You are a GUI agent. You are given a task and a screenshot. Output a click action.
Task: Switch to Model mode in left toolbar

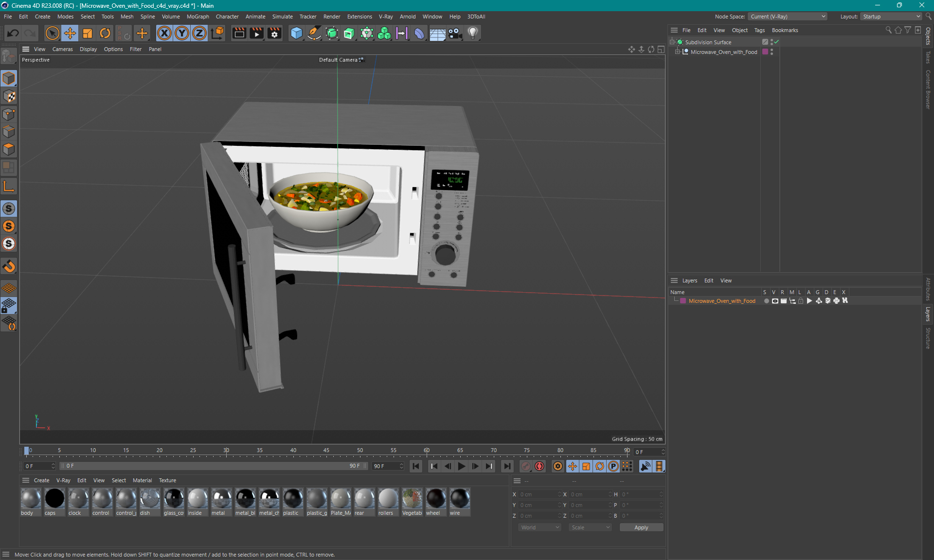pyautogui.click(x=9, y=78)
